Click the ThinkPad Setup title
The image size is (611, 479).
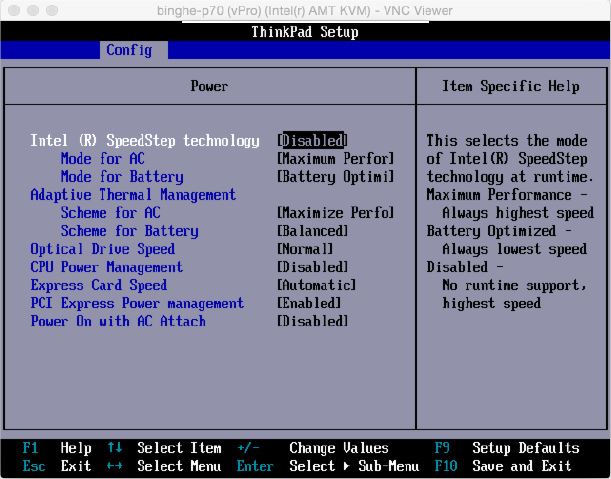305,32
